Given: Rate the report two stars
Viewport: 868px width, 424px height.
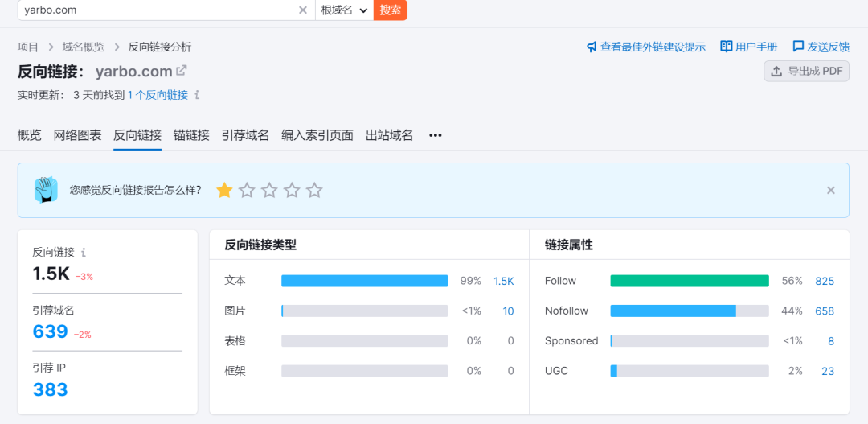Looking at the screenshot, I should click(x=247, y=191).
